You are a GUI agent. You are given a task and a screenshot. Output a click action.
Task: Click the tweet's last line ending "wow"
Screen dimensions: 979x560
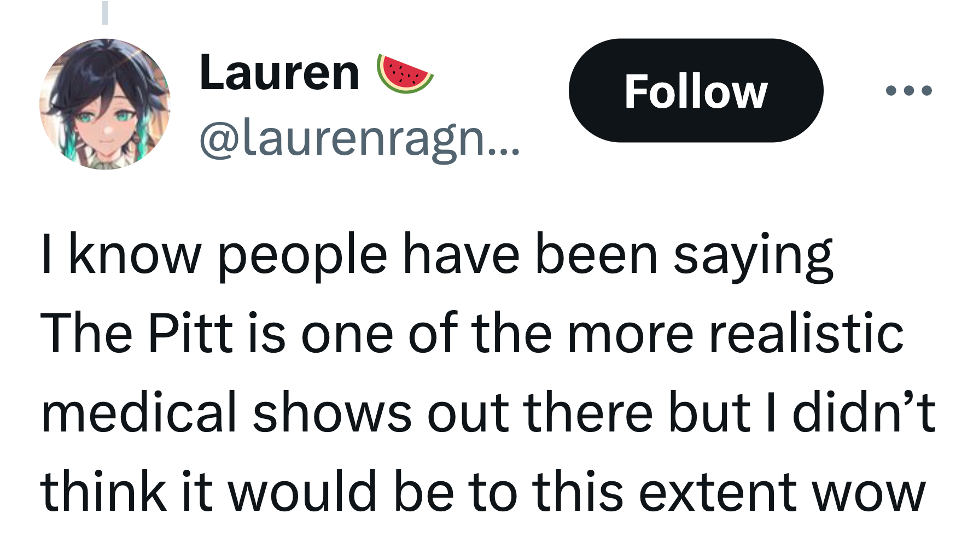pyautogui.click(x=483, y=491)
